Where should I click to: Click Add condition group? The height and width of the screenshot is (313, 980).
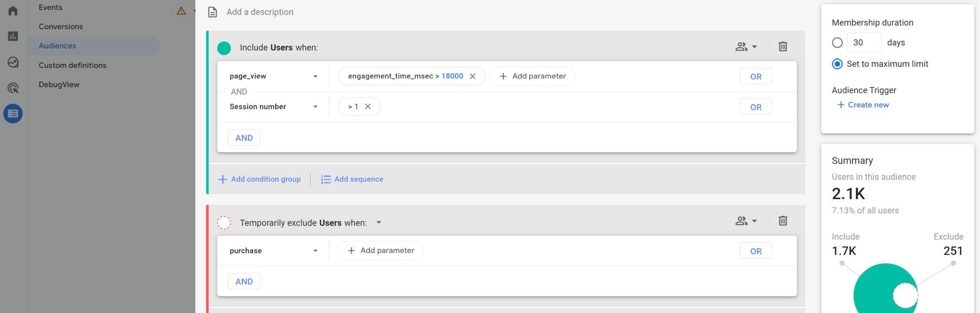tap(259, 179)
